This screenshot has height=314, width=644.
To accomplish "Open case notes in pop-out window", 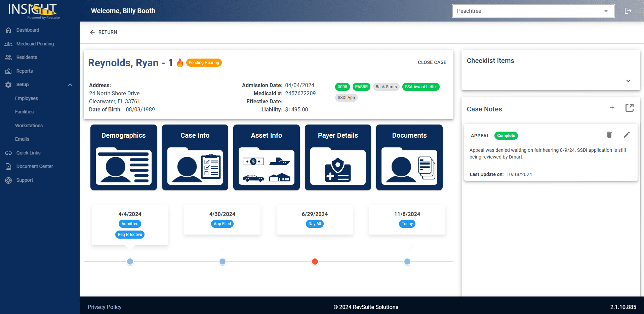I will click(x=629, y=108).
